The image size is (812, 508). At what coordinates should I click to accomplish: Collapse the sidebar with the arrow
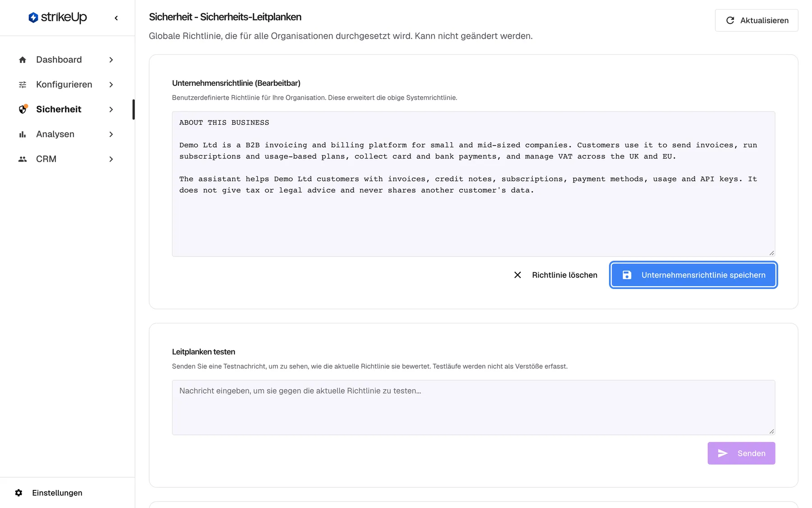coord(116,18)
